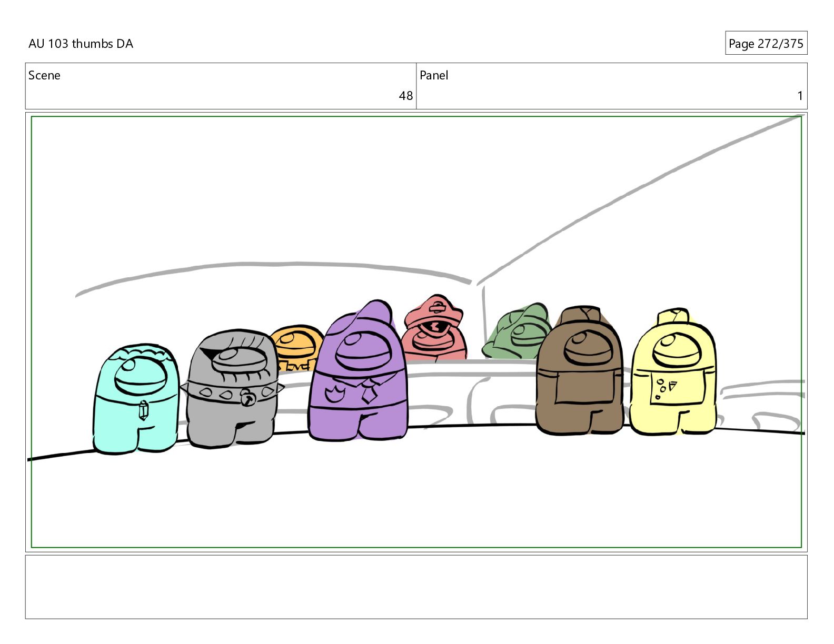Click the purple crewmate with tie
The image size is (834, 644).
pos(359,370)
